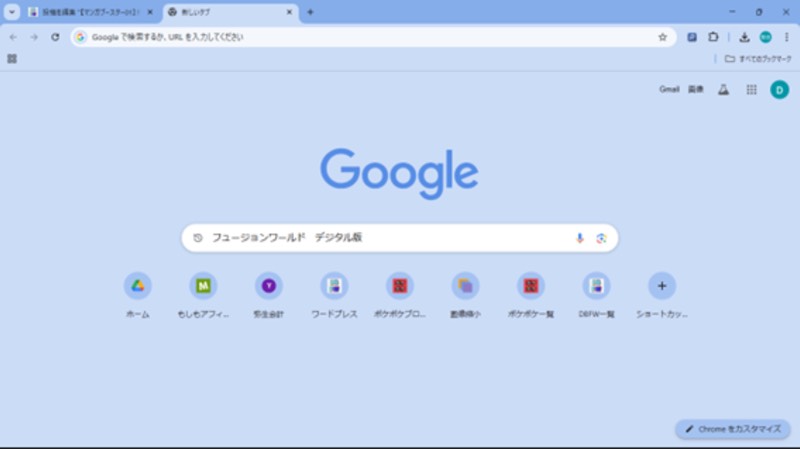Open the Chrome profile avatar in toolbar
The image size is (800, 449).
(x=765, y=37)
